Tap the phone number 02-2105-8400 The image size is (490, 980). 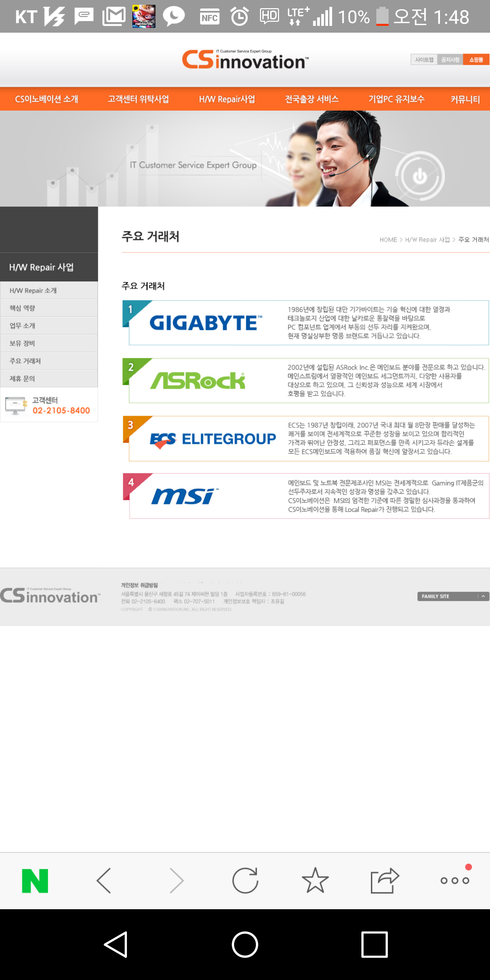[61, 410]
